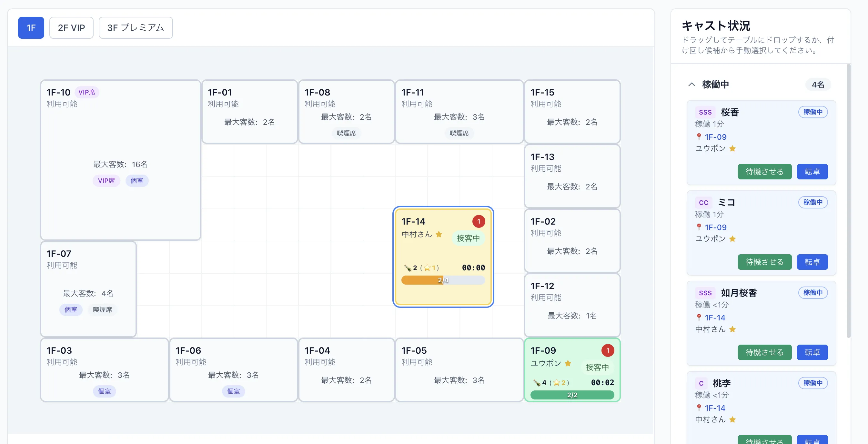Click the red pin icon in 桜香's card
Image resolution: width=868 pixels, height=444 pixels.
click(699, 137)
